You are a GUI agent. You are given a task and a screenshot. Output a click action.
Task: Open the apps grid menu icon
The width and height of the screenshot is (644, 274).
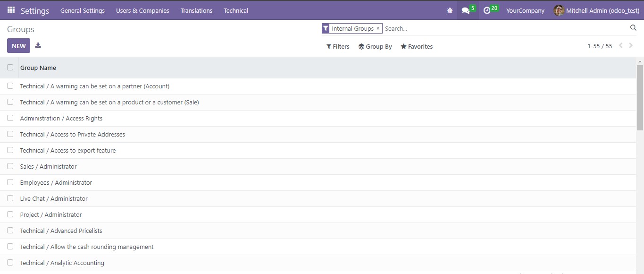pyautogui.click(x=11, y=10)
